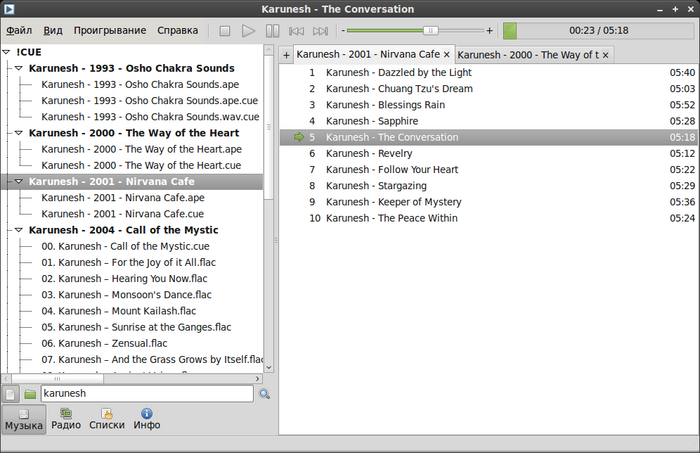Add a new playlist tab with plus
The height and width of the screenshot is (453, 700).
[x=286, y=55]
